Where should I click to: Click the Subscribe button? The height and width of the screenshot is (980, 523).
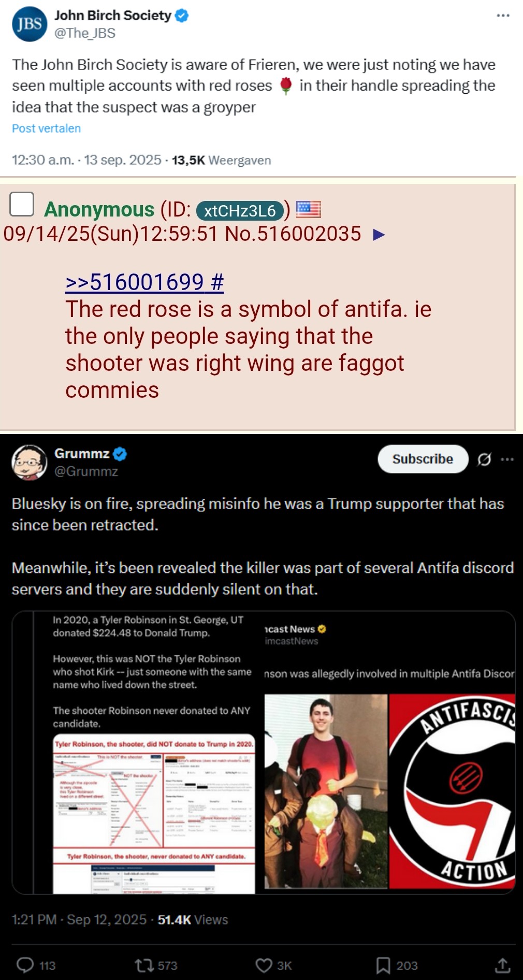[423, 459]
